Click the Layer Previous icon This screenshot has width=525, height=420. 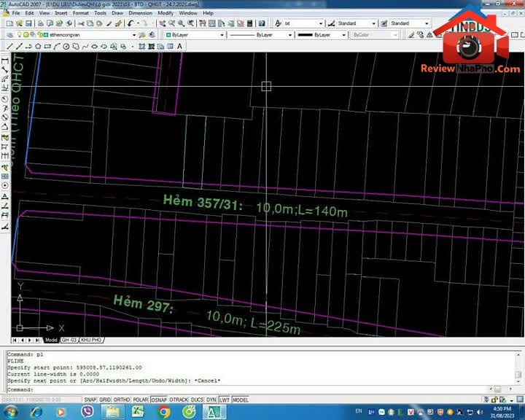point(152,35)
